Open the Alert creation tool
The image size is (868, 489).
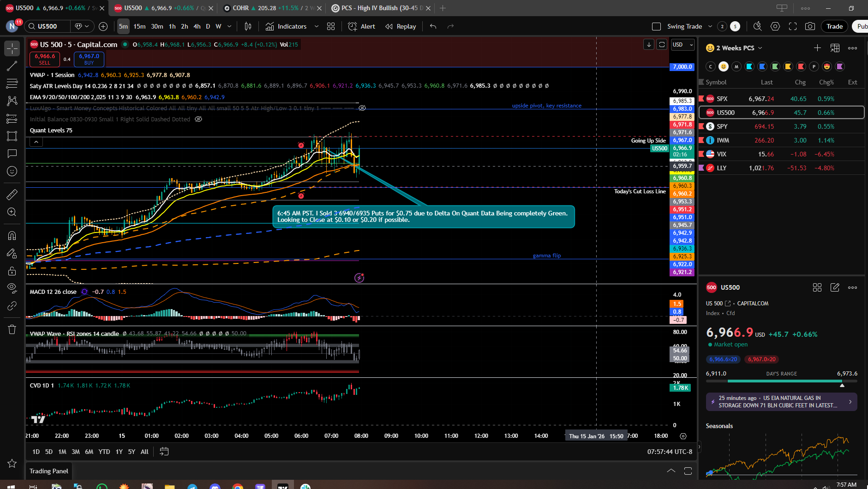[x=361, y=26]
